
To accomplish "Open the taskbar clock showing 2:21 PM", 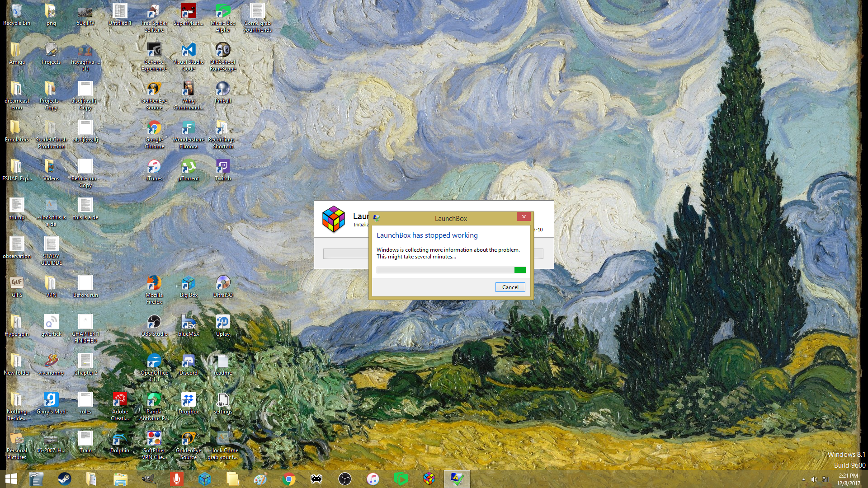I will tap(848, 479).
